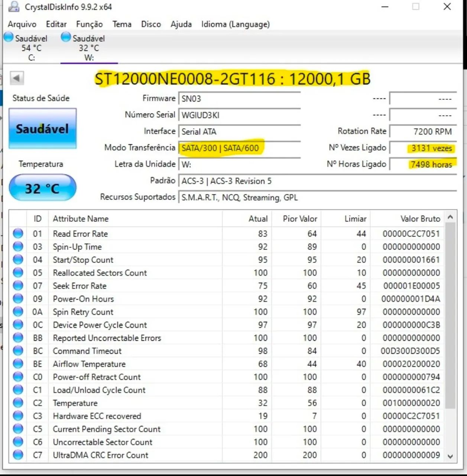Click status orb of Spin Retry Count row
This screenshot has height=476, width=467.
[18, 312]
